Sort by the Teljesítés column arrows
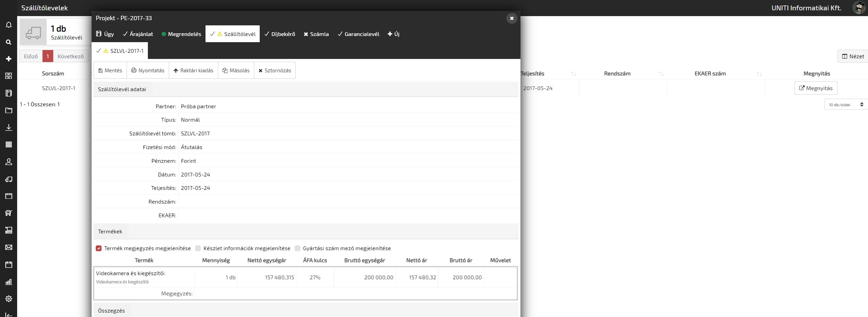 point(573,74)
